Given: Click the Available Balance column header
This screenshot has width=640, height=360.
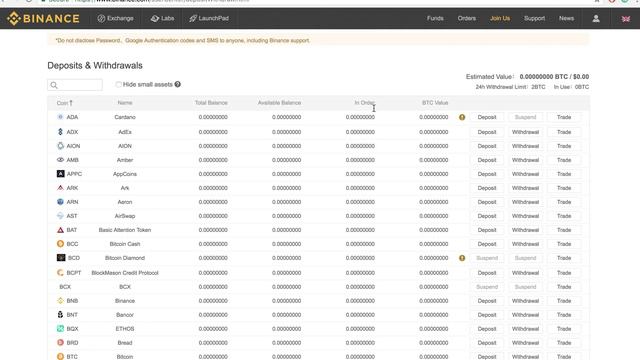Looking at the screenshot, I should click(x=279, y=103).
